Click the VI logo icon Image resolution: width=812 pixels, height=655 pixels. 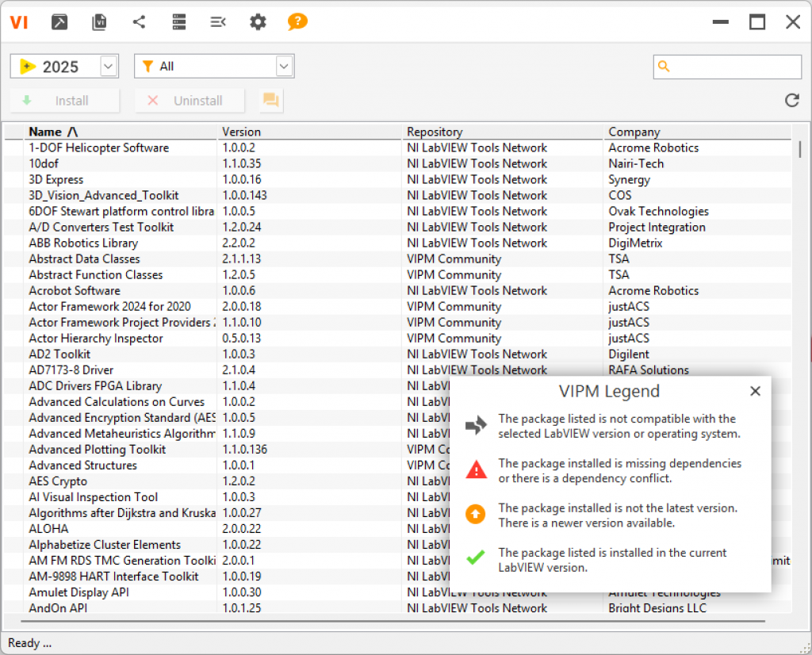click(19, 22)
